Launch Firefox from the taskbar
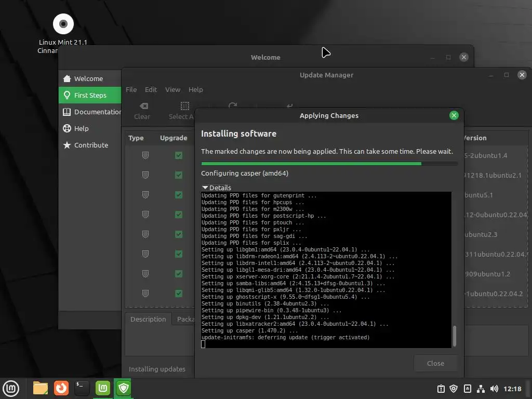The height and width of the screenshot is (399, 532). (61, 388)
